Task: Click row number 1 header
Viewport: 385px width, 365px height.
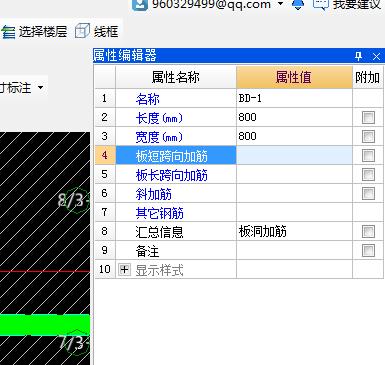Action: pos(105,99)
